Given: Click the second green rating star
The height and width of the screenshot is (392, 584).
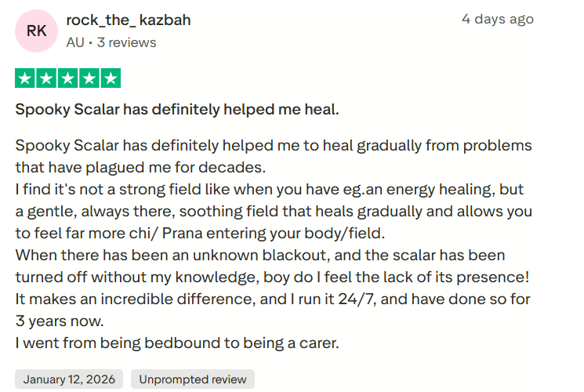Looking at the screenshot, I should [x=46, y=78].
